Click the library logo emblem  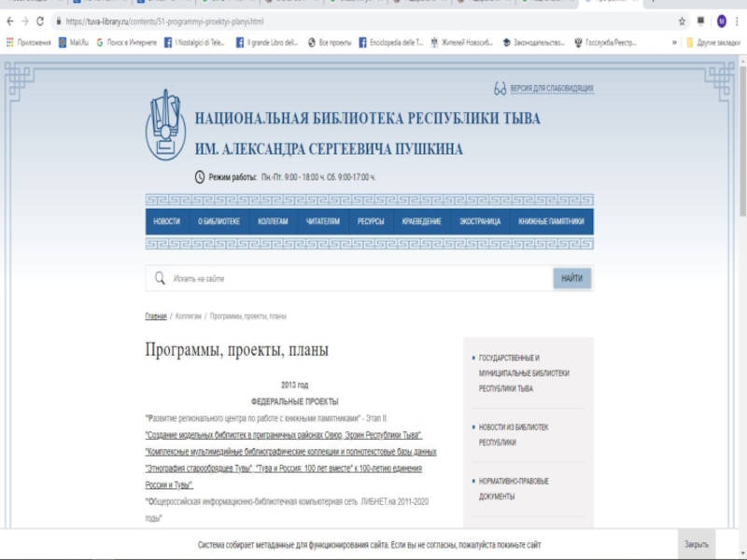[x=165, y=125]
